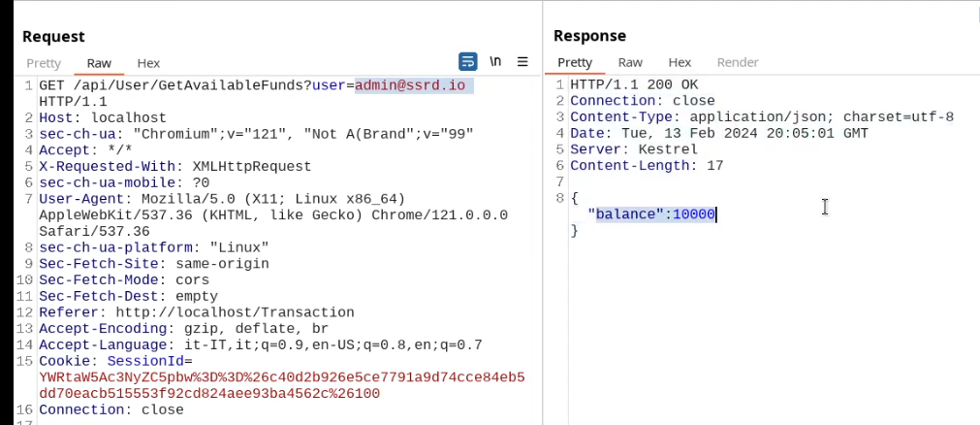Open the Request editor hamburger options menu
The width and height of the screenshot is (980, 425).
click(x=522, y=62)
